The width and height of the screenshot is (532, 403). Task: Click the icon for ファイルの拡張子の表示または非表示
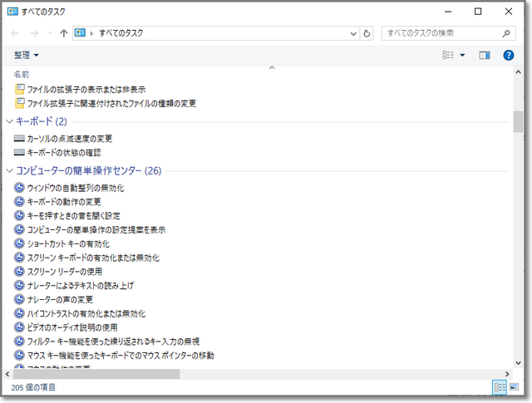point(20,89)
